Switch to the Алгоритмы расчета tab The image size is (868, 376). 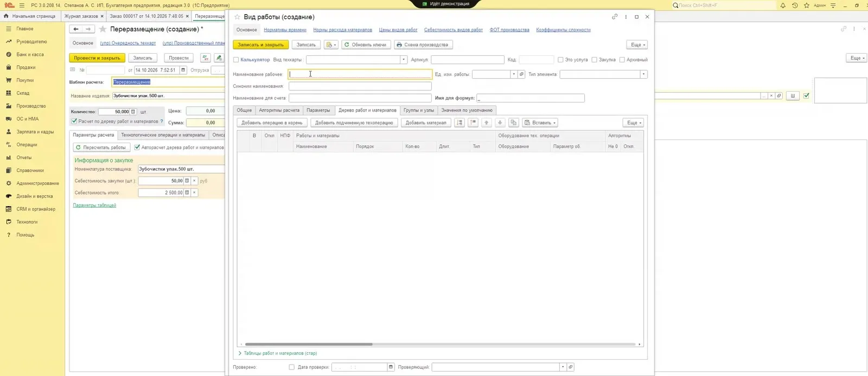(x=279, y=110)
